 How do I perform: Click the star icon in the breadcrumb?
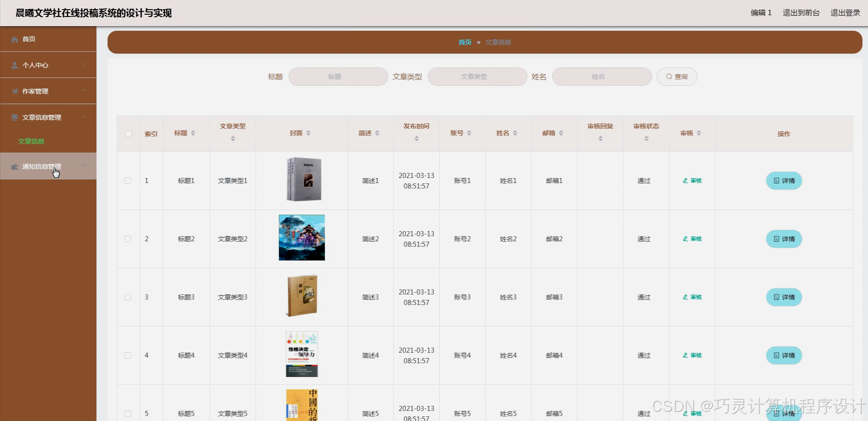pos(479,42)
